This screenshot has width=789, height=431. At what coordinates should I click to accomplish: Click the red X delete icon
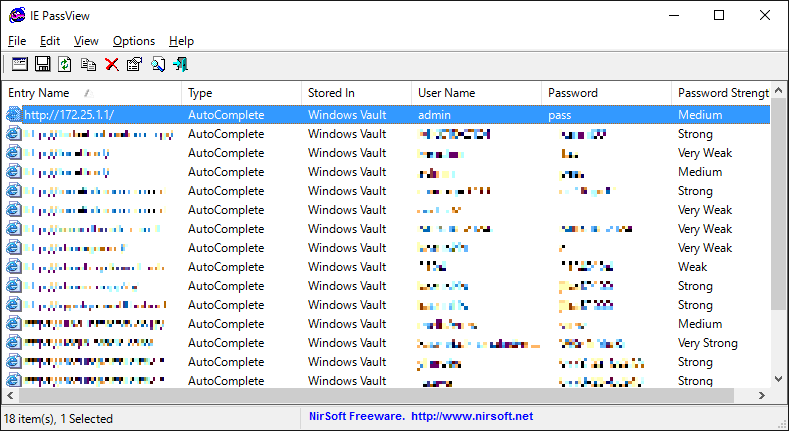click(x=112, y=65)
